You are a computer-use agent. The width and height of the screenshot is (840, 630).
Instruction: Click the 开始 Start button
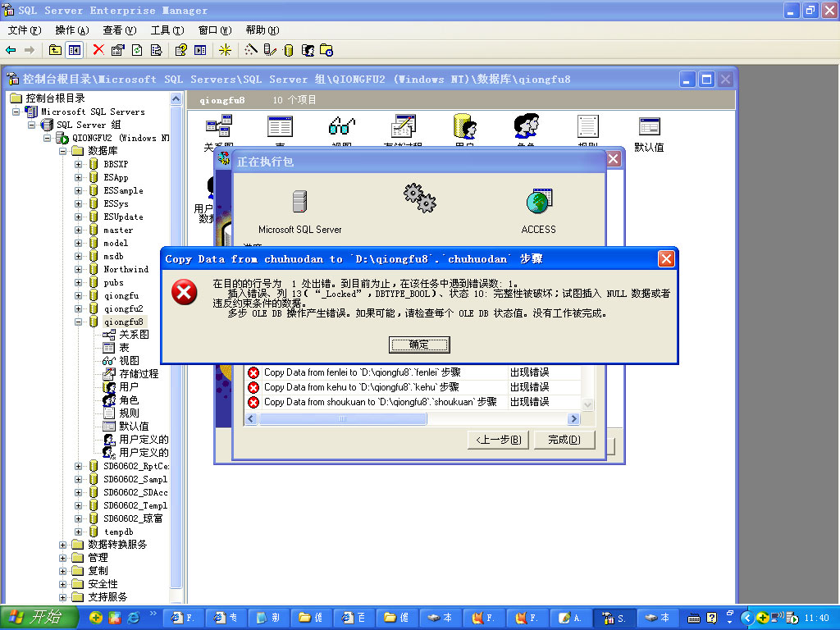tap(38, 618)
